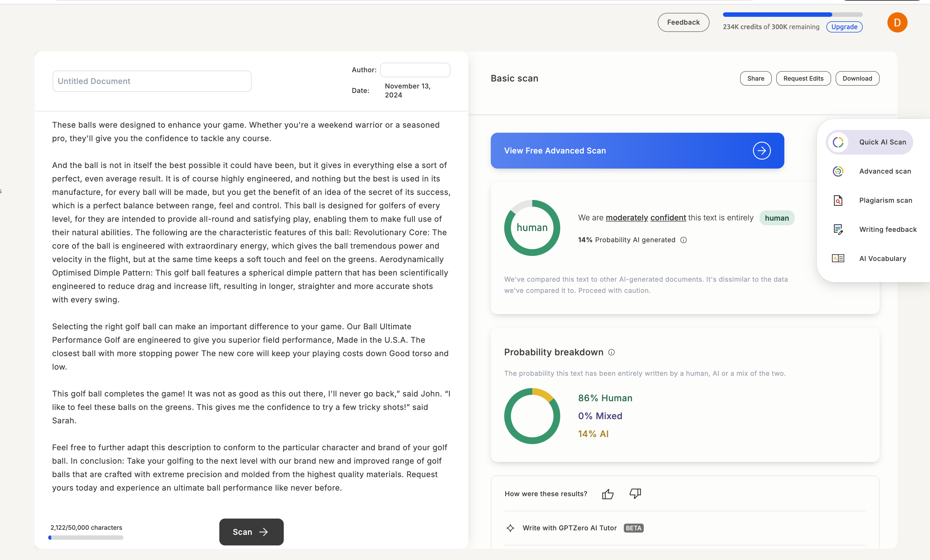Click the Author input field
The image size is (930, 560).
[415, 70]
